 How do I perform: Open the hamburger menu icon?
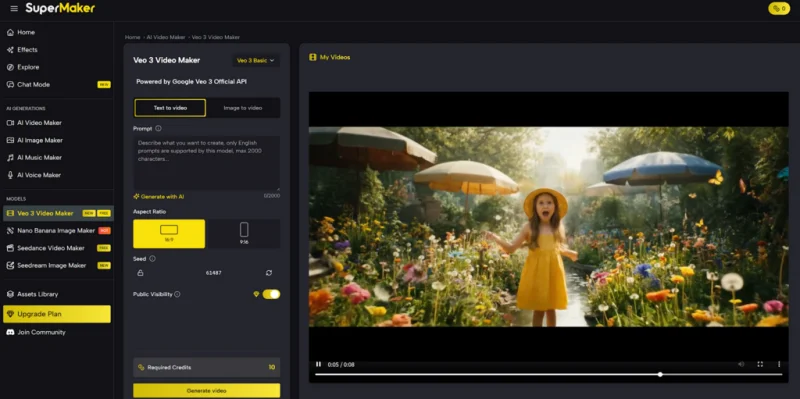coord(14,9)
